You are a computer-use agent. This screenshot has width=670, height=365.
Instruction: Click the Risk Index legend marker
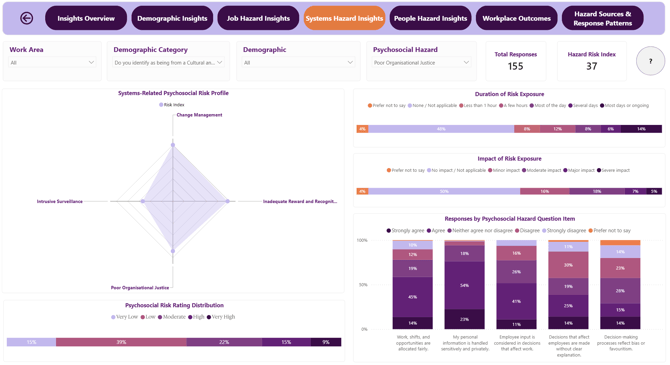[x=161, y=105]
